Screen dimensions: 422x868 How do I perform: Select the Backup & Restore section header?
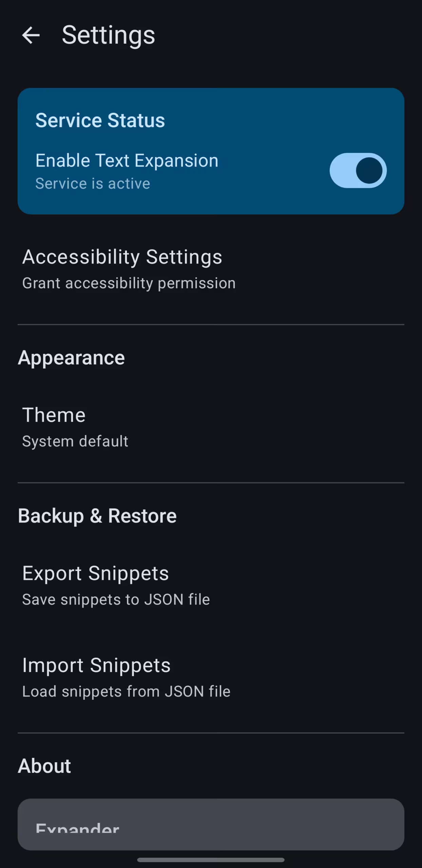97,516
